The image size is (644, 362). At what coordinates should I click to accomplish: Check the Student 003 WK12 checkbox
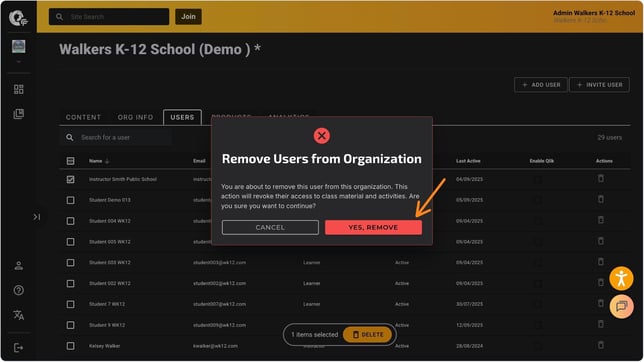coord(71,263)
